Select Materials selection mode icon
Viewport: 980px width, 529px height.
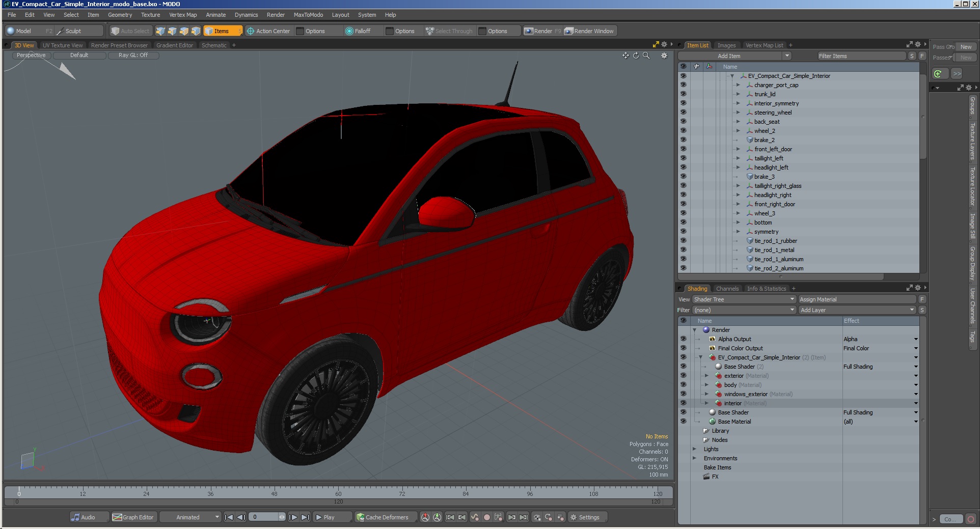click(196, 31)
